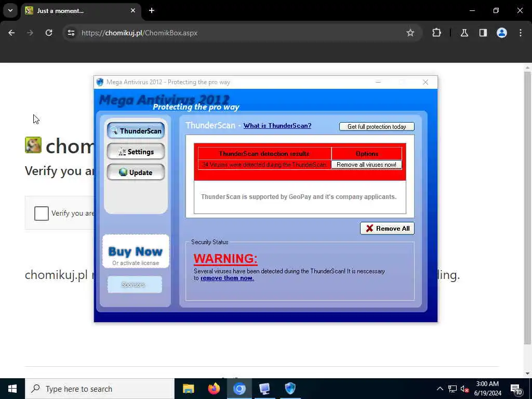Open the taskbar clock and date
This screenshot has height=399, width=532.
(x=487, y=389)
